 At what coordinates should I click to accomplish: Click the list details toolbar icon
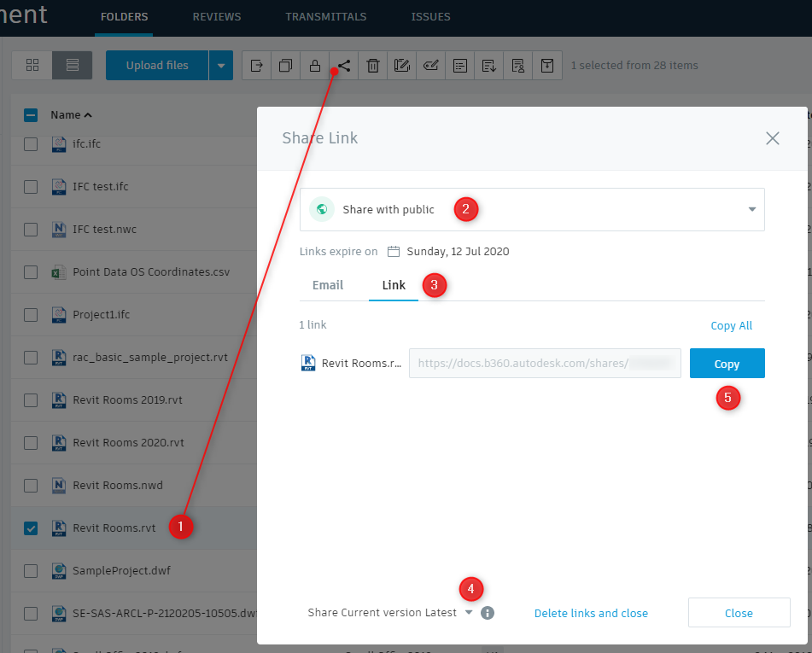pos(460,66)
